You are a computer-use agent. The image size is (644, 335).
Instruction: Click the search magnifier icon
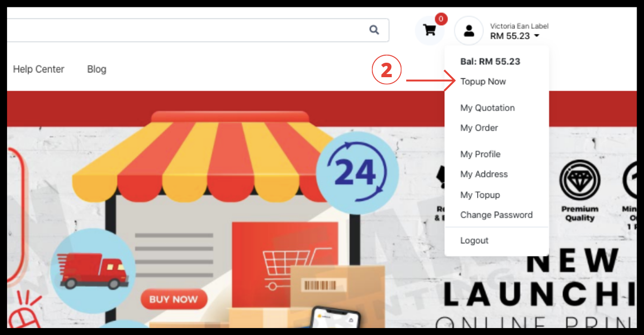click(x=374, y=30)
